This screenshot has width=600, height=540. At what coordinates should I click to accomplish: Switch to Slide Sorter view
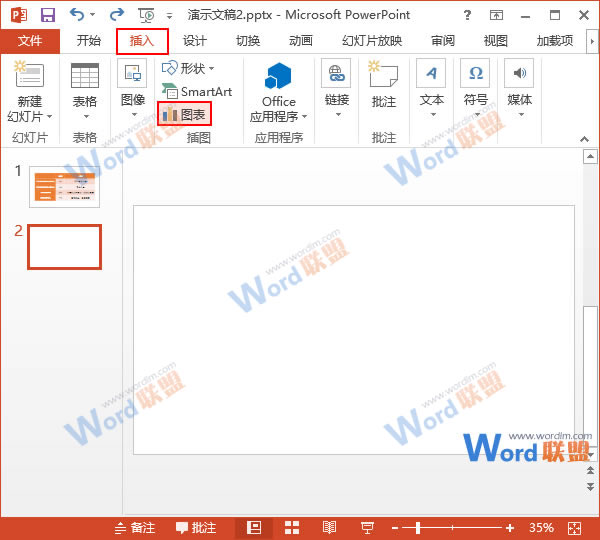click(292, 528)
